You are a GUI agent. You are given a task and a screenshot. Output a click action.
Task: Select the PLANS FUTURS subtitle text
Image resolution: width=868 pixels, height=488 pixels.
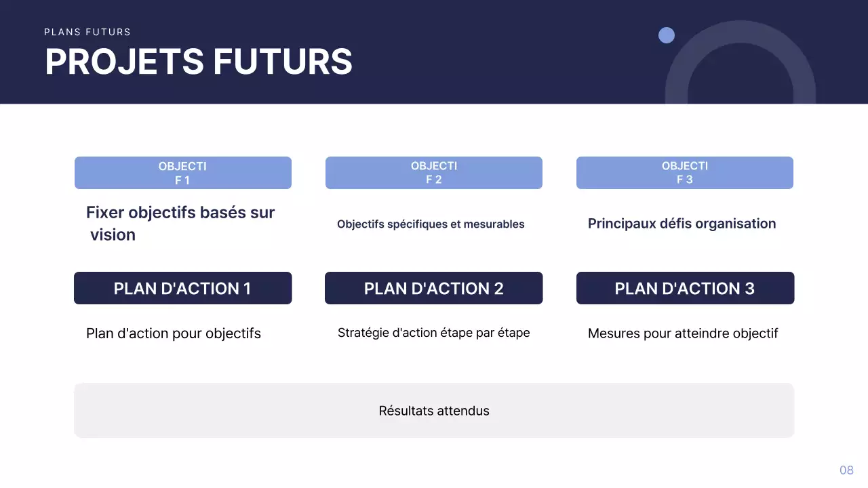87,32
